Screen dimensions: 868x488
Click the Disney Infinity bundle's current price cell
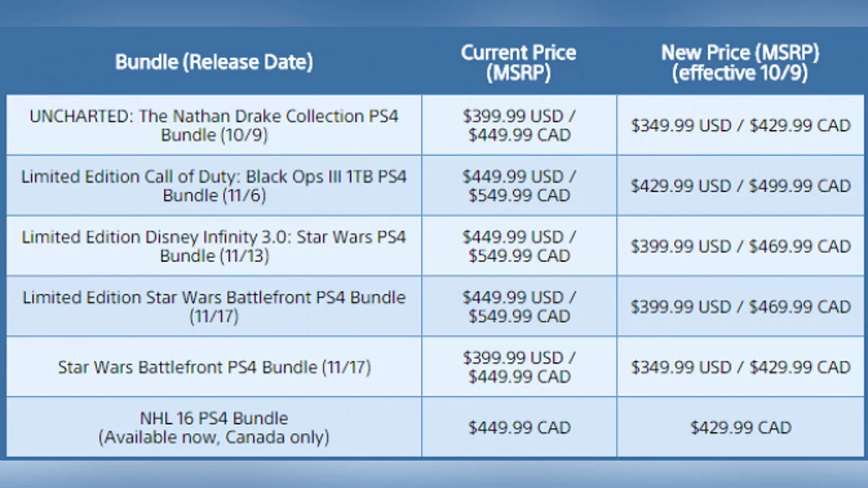pyautogui.click(x=519, y=246)
